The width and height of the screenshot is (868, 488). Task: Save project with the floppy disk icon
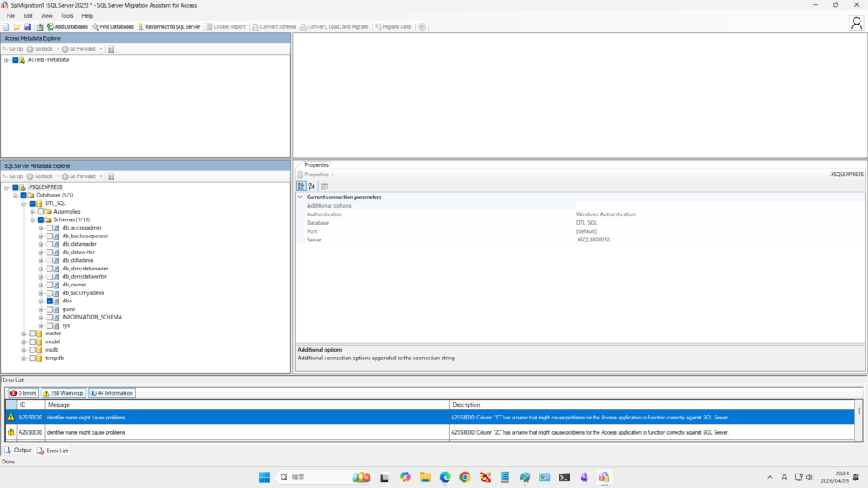[x=25, y=26]
